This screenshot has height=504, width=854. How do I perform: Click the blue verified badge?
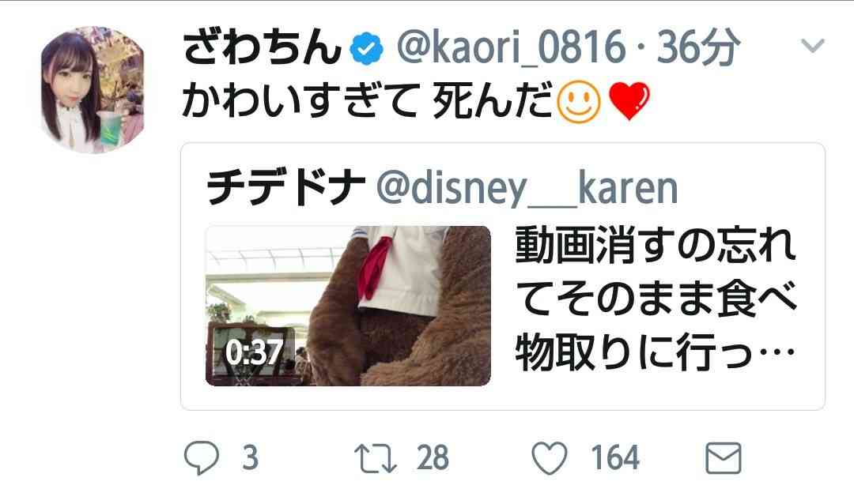(366, 48)
